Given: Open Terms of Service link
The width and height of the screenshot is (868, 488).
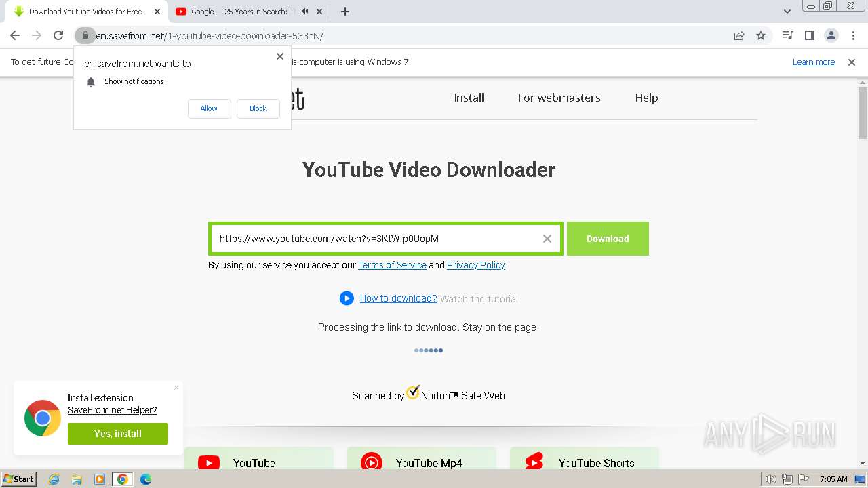Looking at the screenshot, I should point(392,265).
